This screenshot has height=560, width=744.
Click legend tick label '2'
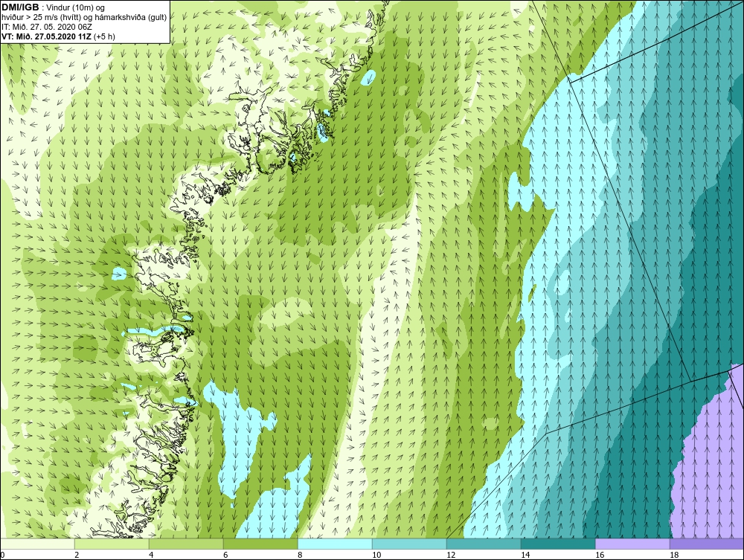(x=77, y=556)
